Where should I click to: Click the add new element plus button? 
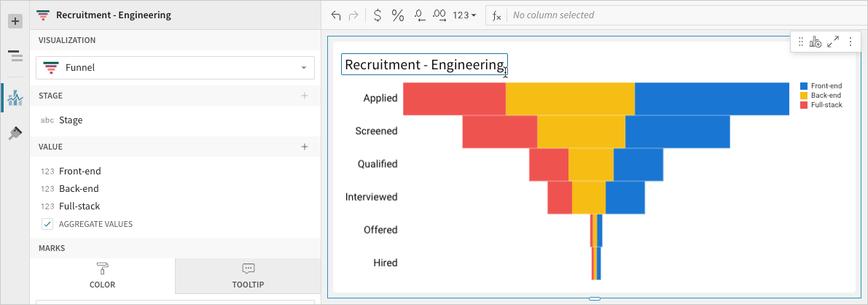tap(15, 21)
